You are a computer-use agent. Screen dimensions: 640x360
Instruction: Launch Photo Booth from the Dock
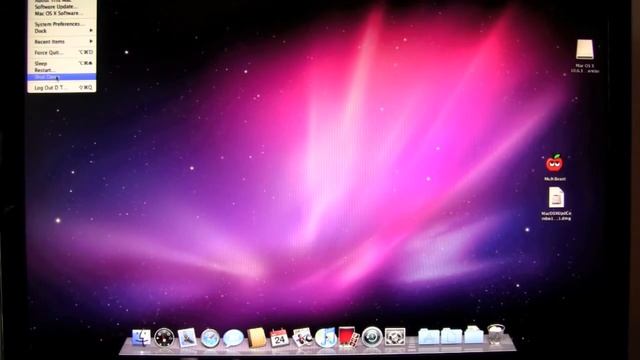click(348, 338)
